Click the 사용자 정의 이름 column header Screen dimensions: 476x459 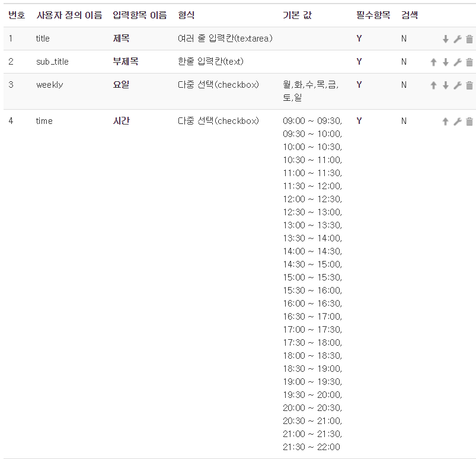pos(69,15)
